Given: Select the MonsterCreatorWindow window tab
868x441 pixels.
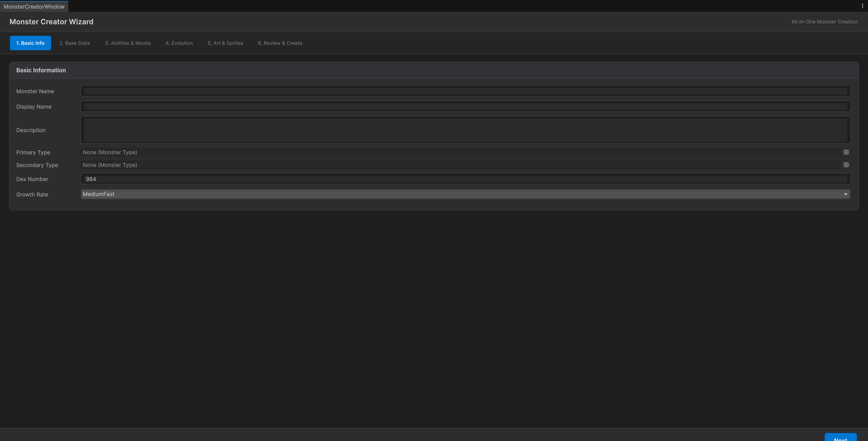Looking at the screenshot, I should click(34, 6).
